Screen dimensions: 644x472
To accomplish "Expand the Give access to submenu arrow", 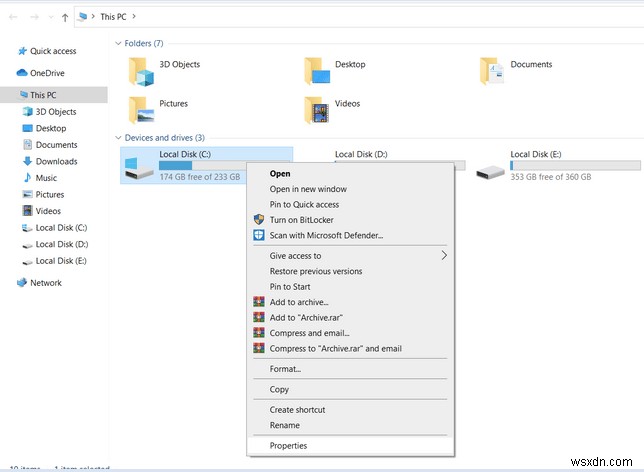I will 444,256.
